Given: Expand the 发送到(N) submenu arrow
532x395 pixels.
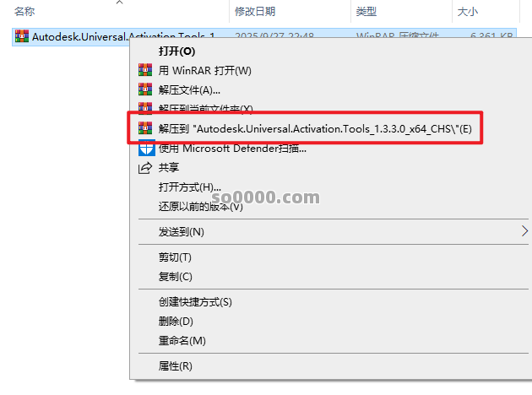Looking at the screenshot, I should click(x=524, y=231).
